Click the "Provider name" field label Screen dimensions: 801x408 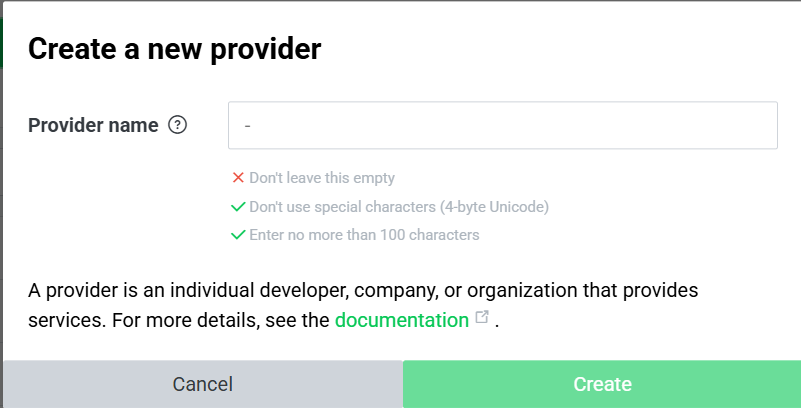[x=93, y=125]
